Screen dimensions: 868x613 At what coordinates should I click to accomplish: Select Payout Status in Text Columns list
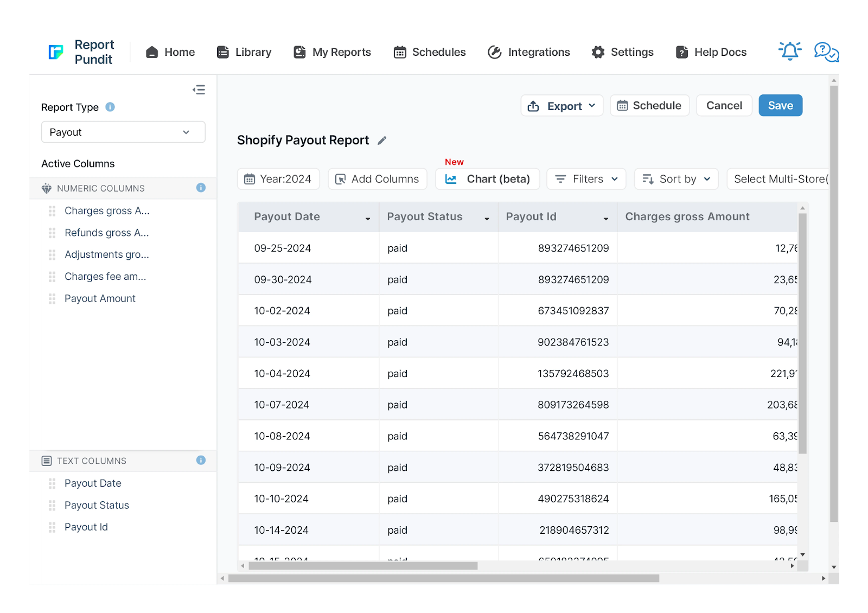(97, 505)
